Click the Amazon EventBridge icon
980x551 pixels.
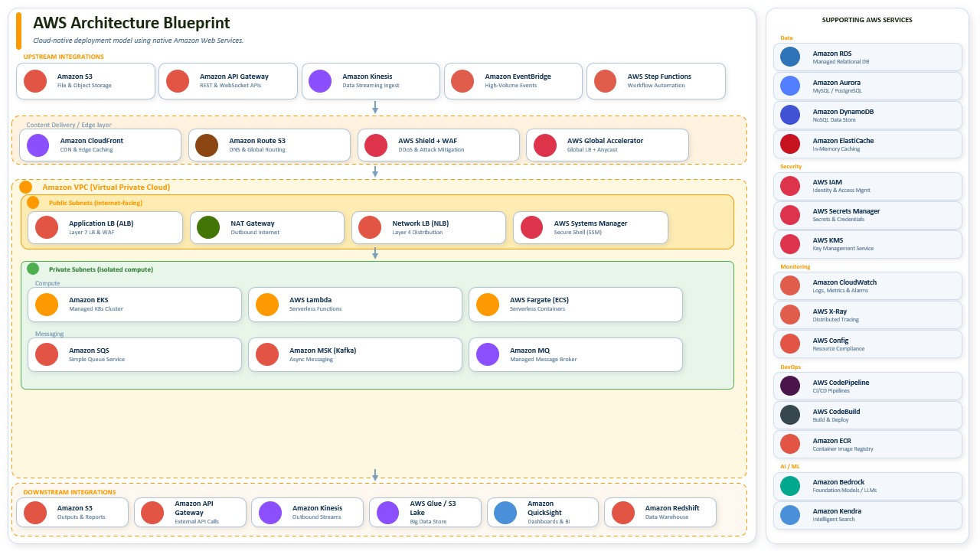point(462,81)
